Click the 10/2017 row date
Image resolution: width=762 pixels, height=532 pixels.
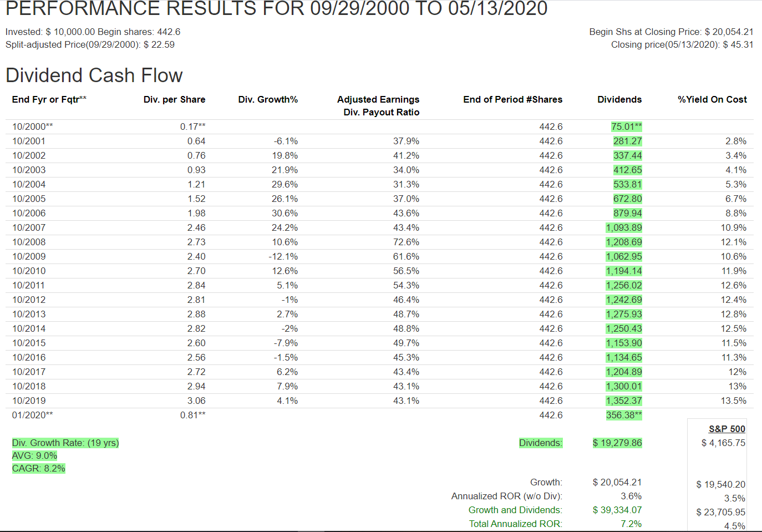pyautogui.click(x=29, y=372)
